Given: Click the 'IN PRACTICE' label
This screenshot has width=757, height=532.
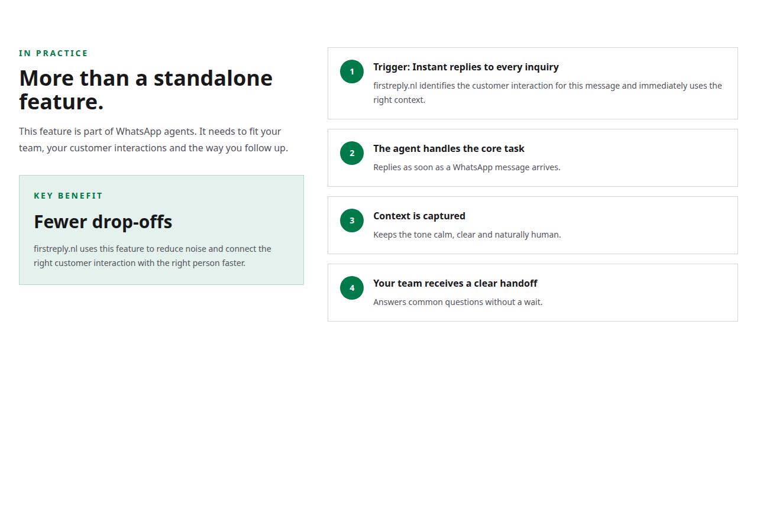Looking at the screenshot, I should click(x=53, y=53).
